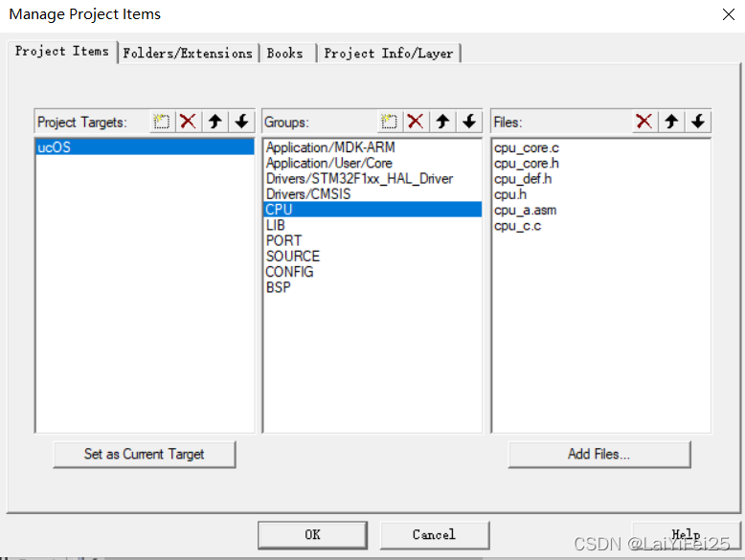Select the LIB group
This screenshot has width=745, height=560.
(x=372, y=225)
